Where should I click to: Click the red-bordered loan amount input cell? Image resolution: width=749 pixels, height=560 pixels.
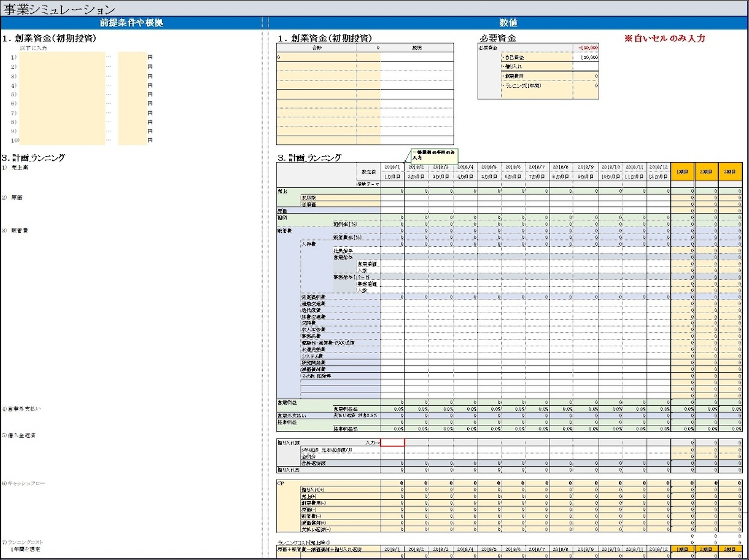(393, 443)
